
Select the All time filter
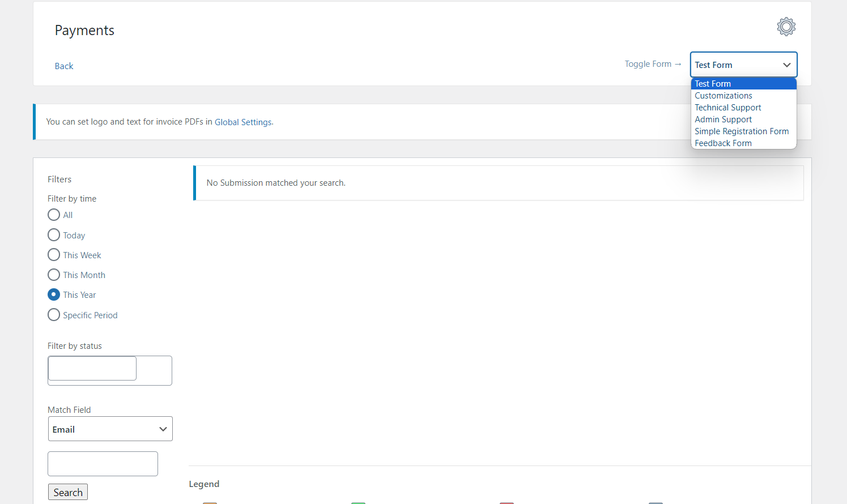pyautogui.click(x=53, y=215)
